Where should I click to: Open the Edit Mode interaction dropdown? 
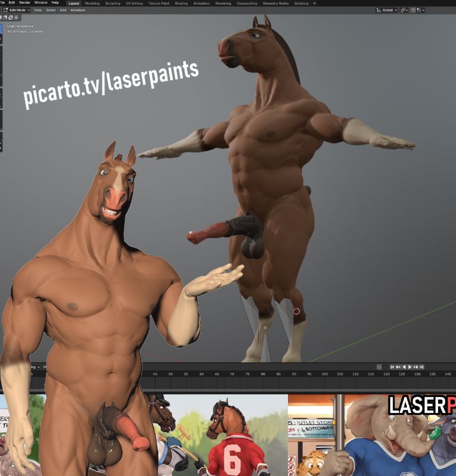coord(17,10)
